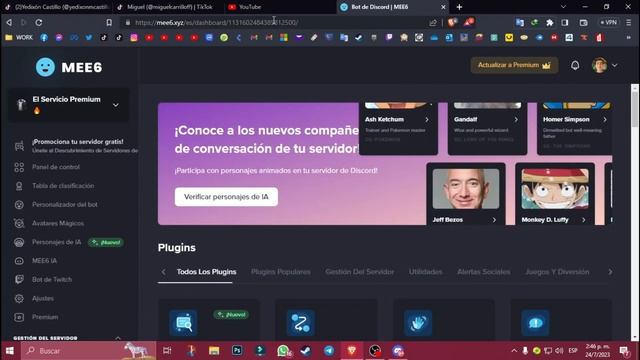Screen dimensions: 640x360
Task: Open the Facebook bookmark
Action: pos(44,38)
